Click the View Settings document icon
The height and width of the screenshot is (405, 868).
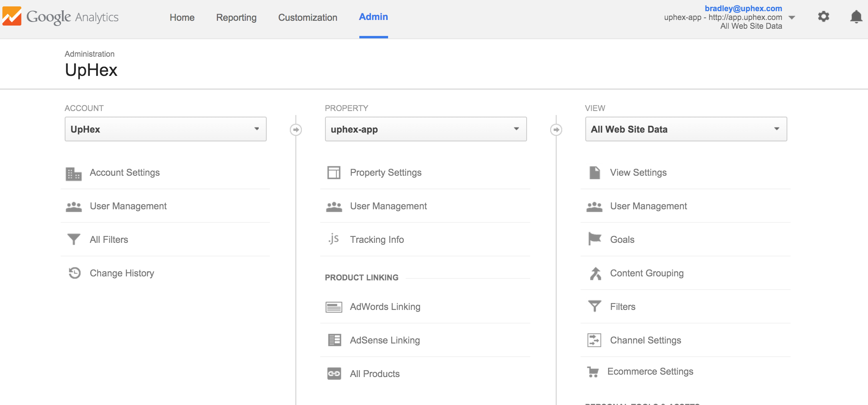tap(595, 173)
